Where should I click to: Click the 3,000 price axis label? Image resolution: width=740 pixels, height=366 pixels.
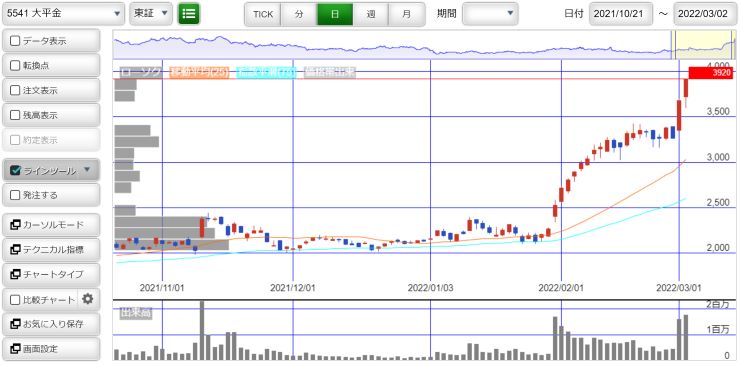tap(717, 158)
